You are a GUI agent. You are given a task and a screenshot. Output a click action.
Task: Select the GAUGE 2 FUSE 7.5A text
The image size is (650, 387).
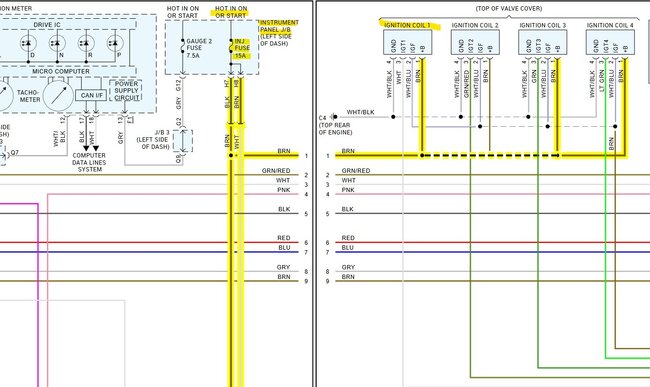click(199, 48)
